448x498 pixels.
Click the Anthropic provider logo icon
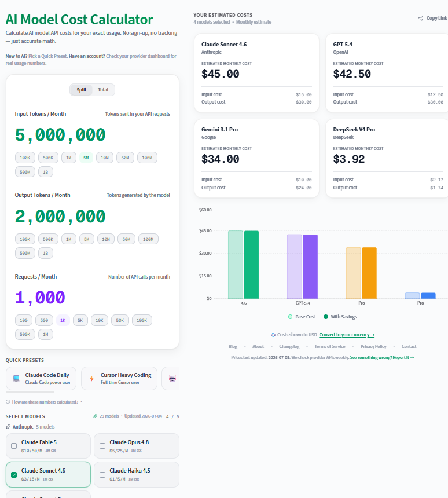[x=8, y=427]
